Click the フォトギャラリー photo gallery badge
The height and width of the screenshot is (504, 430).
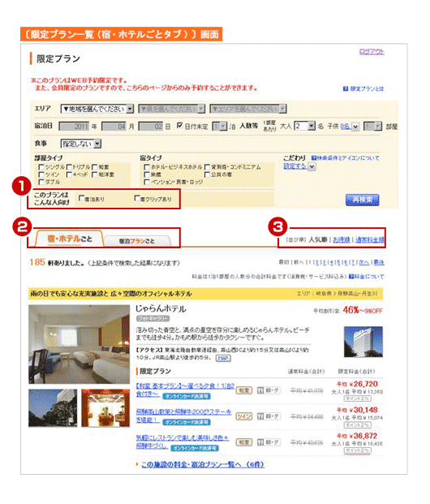153,318
